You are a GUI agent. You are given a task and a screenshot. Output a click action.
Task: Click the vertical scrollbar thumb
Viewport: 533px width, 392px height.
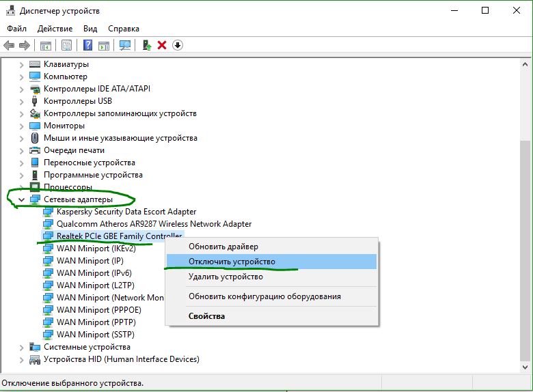(525, 251)
